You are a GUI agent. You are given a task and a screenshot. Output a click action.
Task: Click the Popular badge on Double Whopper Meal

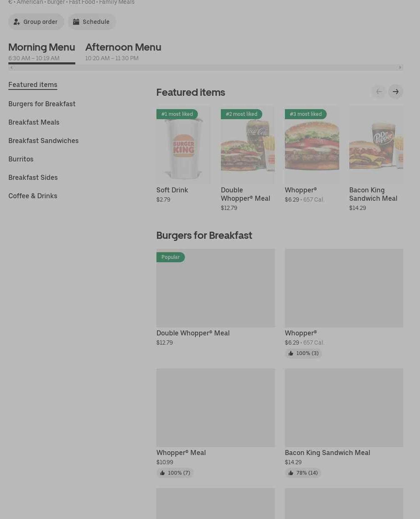coord(171,257)
